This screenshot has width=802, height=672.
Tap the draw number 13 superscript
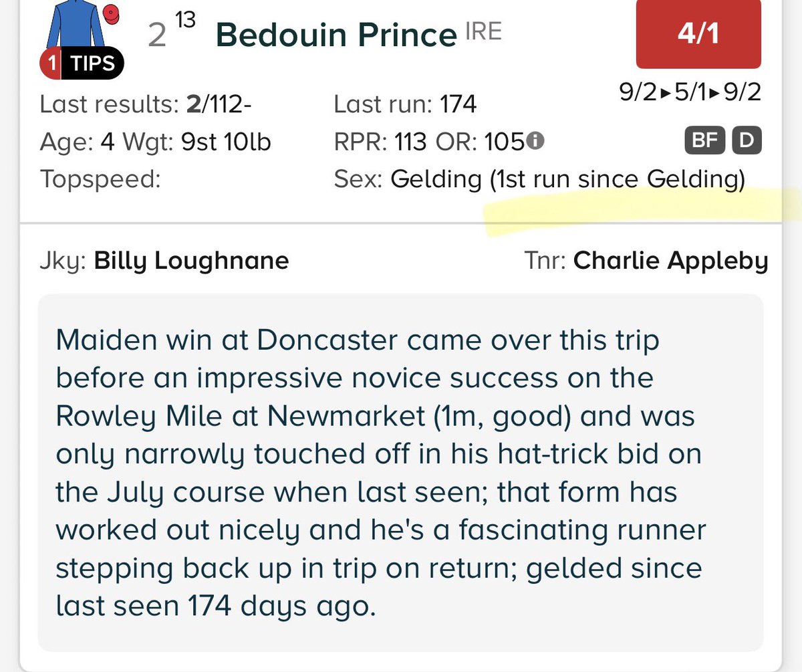(x=186, y=21)
